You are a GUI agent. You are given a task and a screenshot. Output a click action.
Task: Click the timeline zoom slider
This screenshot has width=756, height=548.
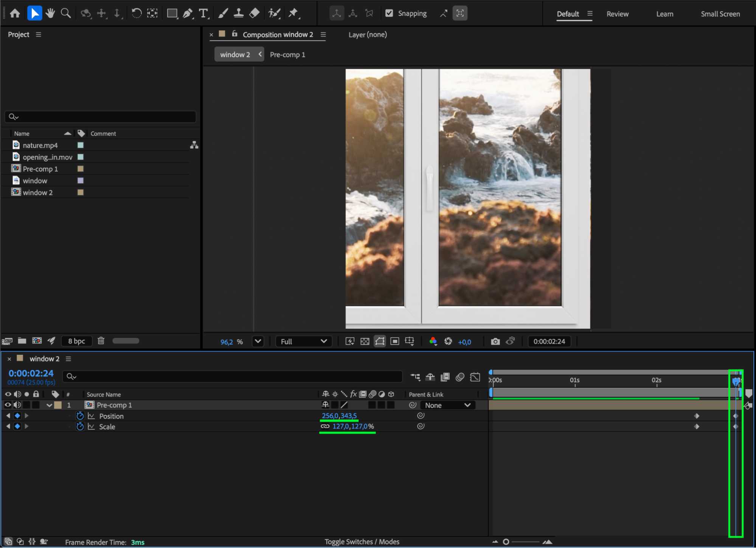coord(506,542)
